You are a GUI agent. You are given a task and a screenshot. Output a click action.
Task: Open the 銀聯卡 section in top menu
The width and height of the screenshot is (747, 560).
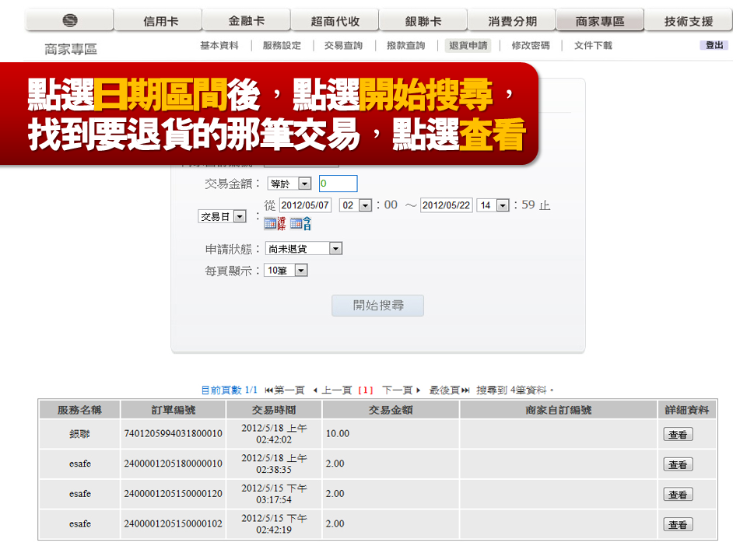pos(423,19)
